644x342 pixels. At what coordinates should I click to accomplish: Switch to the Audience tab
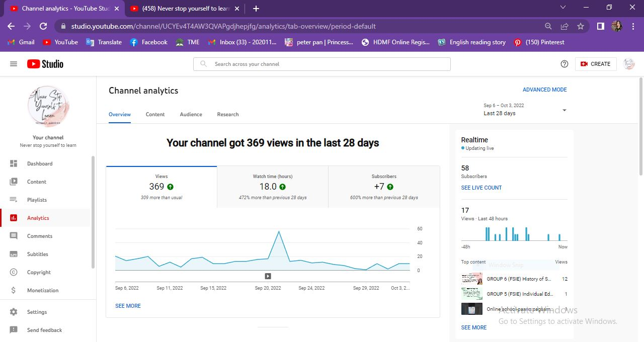coord(191,114)
